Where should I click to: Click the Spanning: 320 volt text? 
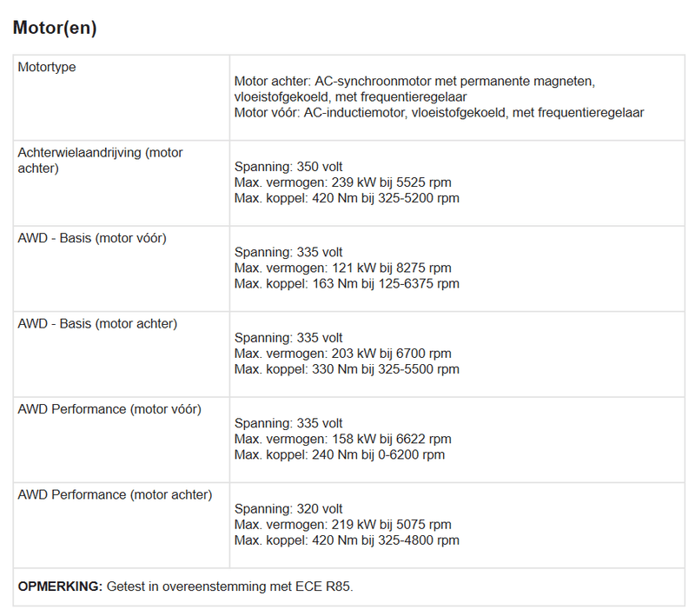point(288,509)
